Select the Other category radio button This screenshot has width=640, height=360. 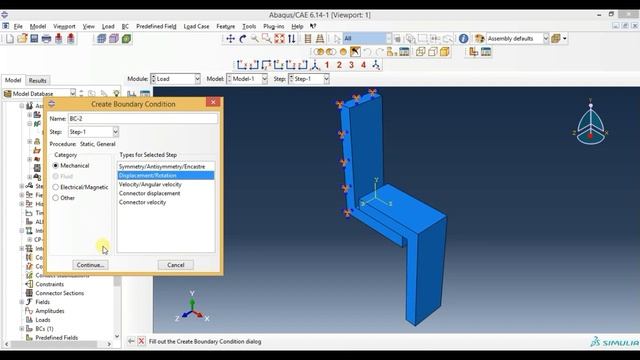pyautogui.click(x=56, y=198)
